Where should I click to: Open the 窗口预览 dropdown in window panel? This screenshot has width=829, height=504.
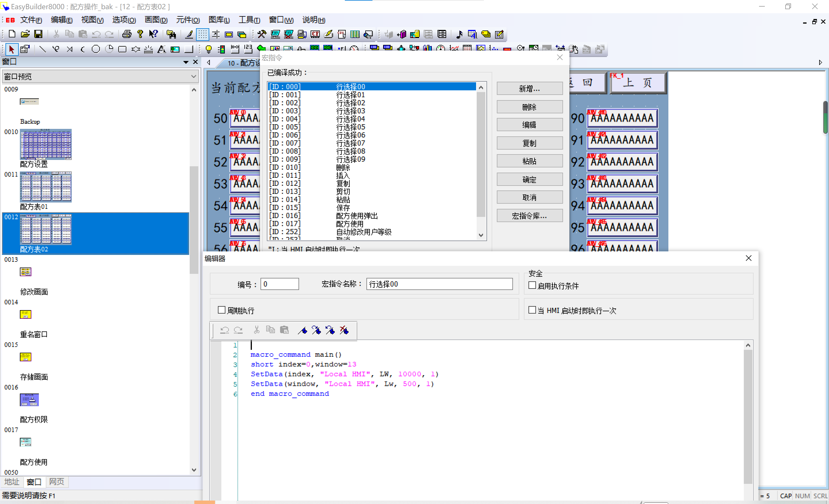click(x=100, y=76)
